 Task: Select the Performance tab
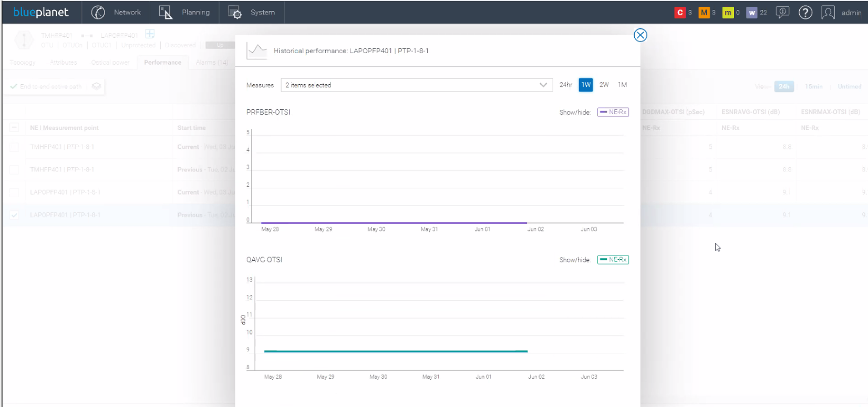coord(163,63)
